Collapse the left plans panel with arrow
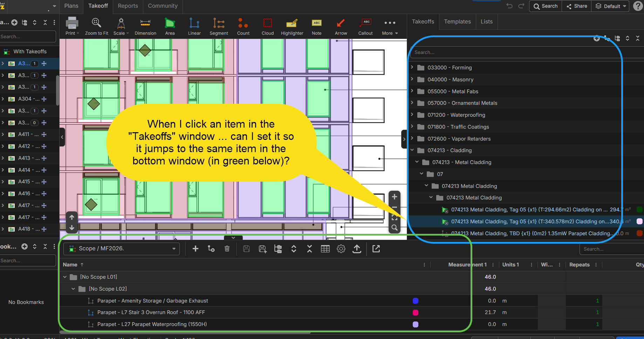 (62, 137)
